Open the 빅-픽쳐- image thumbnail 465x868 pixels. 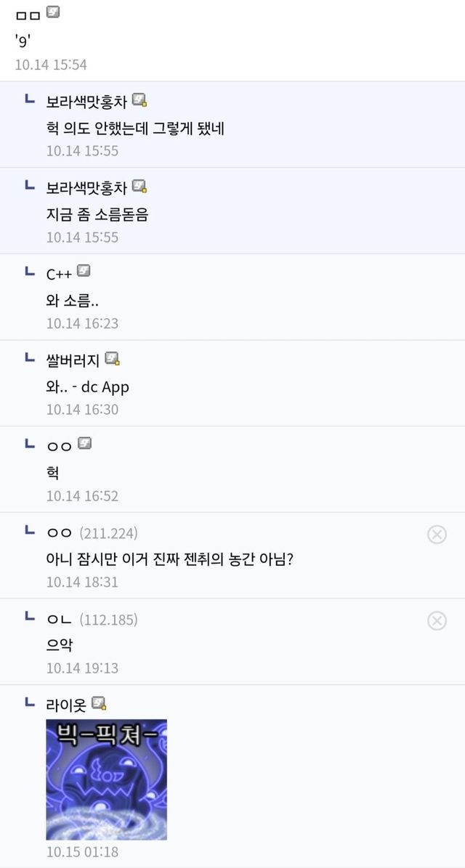click(x=107, y=779)
